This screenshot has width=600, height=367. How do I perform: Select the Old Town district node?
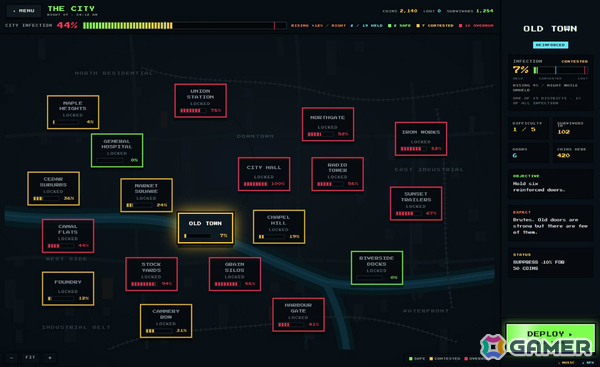[205, 228]
